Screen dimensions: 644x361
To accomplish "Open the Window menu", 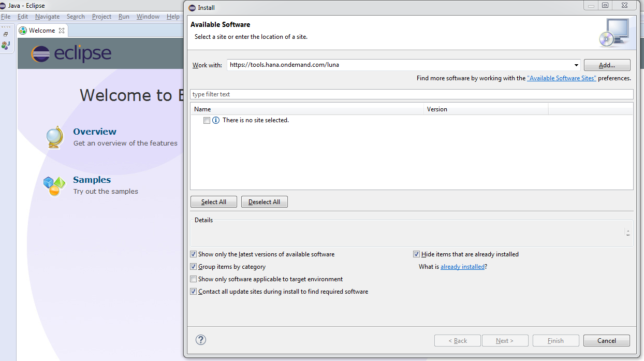I will point(148,17).
